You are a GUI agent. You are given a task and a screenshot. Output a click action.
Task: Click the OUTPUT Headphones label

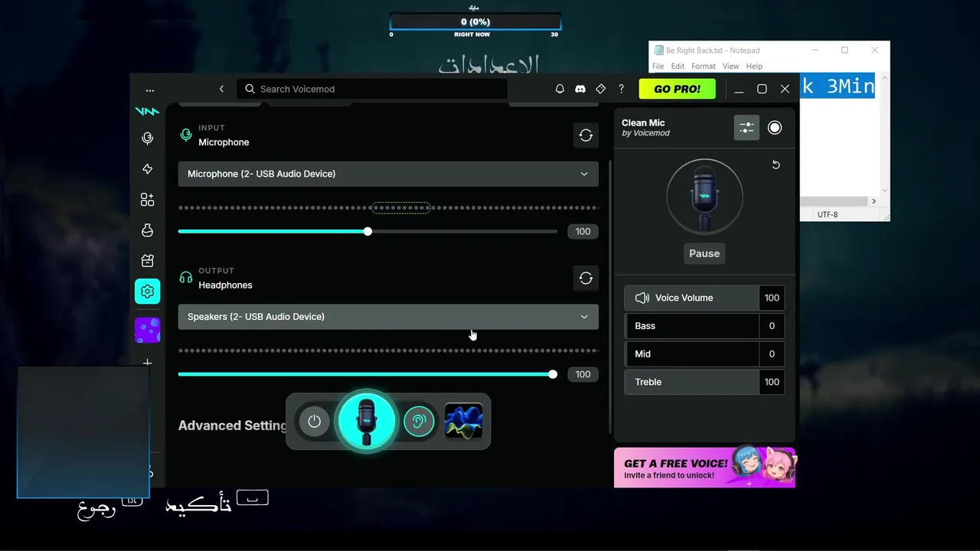(225, 278)
